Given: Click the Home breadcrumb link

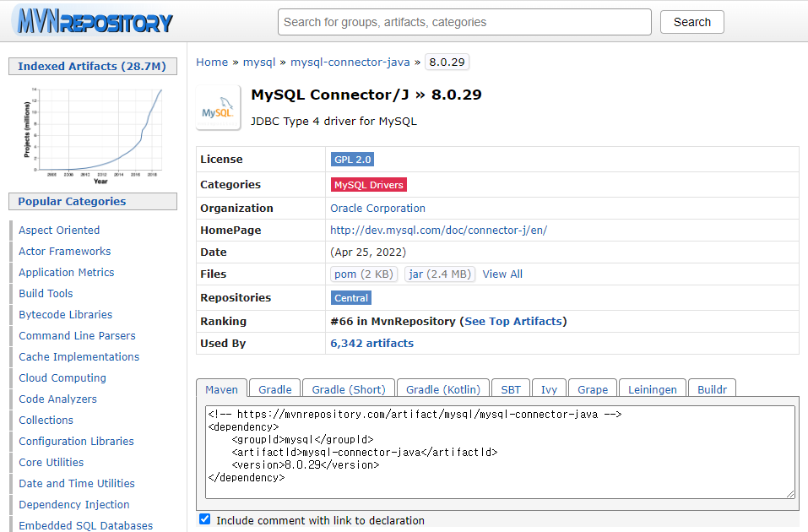Looking at the screenshot, I should 212,62.
